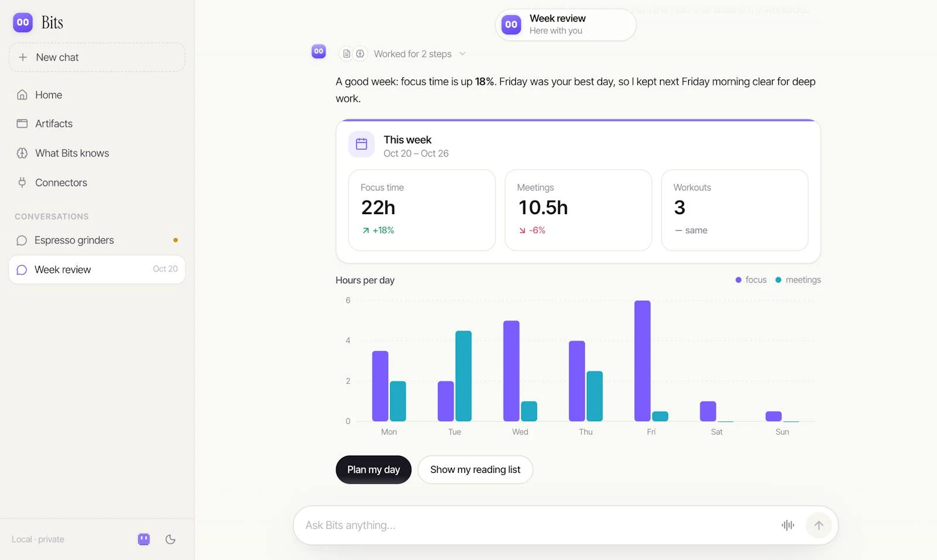Click the Ask Bits anything input field
Screen dimensions: 937x560
(536, 525)
